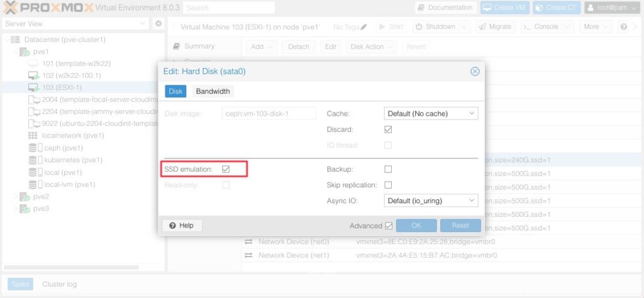Screen dimensions: 644x298
Task: Select the Disk tab in dialog
Action: 175,91
